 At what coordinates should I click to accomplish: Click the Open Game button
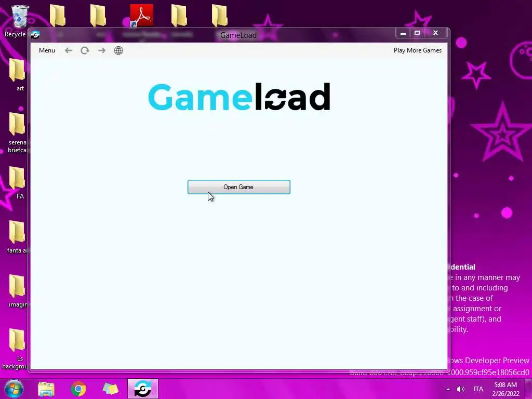(239, 187)
